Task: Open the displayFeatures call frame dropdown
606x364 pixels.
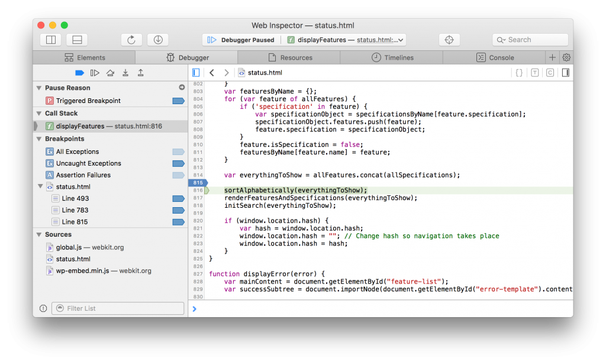Action: tap(346, 40)
